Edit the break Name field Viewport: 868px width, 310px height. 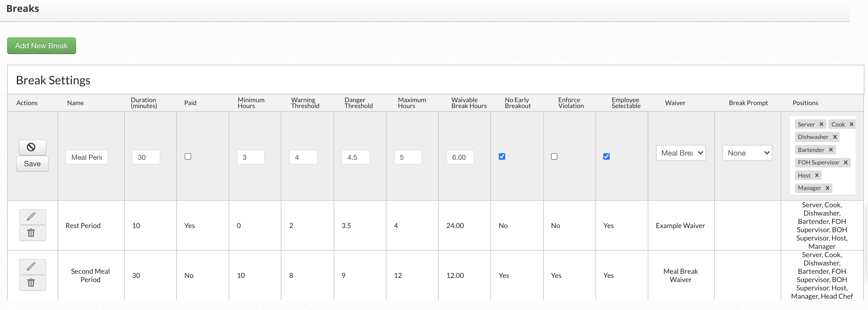pyautogui.click(x=87, y=157)
